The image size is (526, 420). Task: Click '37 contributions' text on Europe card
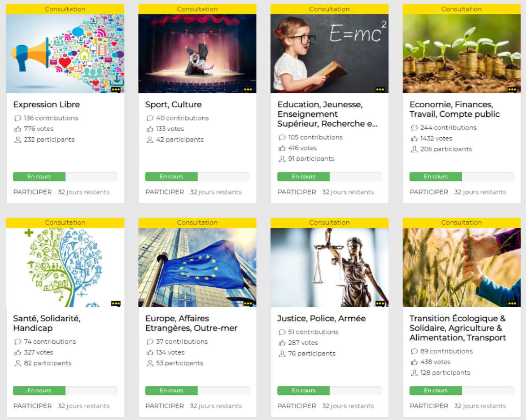[182, 341]
